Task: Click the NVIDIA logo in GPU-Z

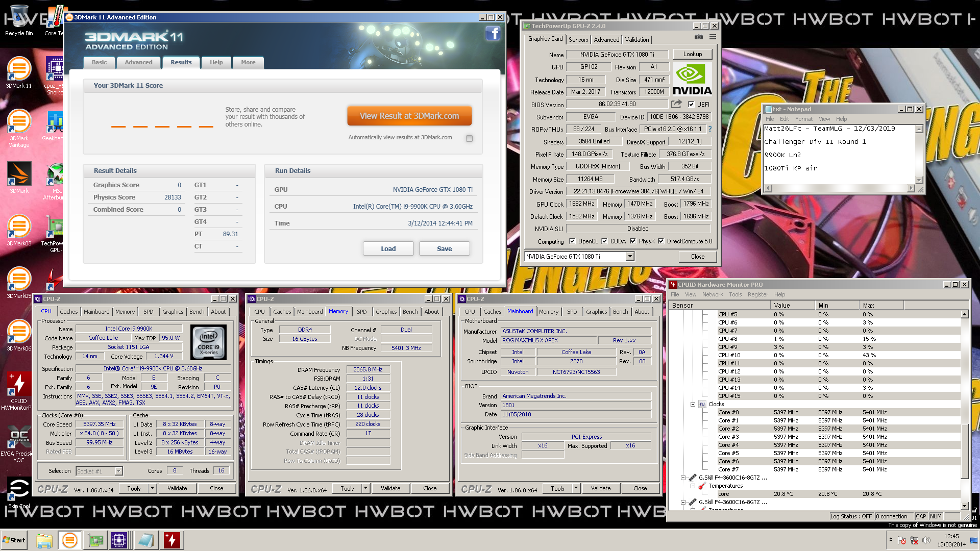Action: (x=692, y=79)
